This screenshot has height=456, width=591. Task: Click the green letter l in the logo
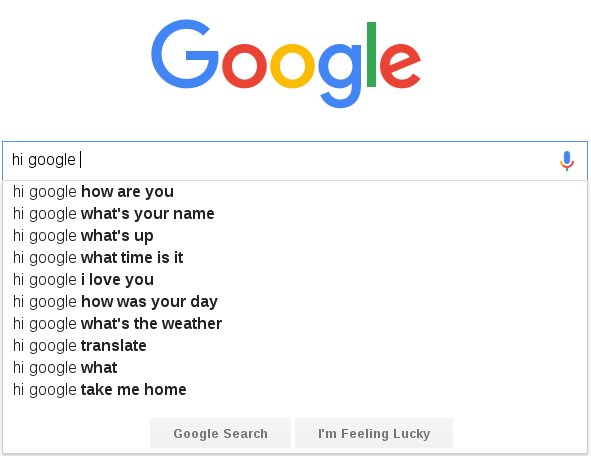point(371,54)
